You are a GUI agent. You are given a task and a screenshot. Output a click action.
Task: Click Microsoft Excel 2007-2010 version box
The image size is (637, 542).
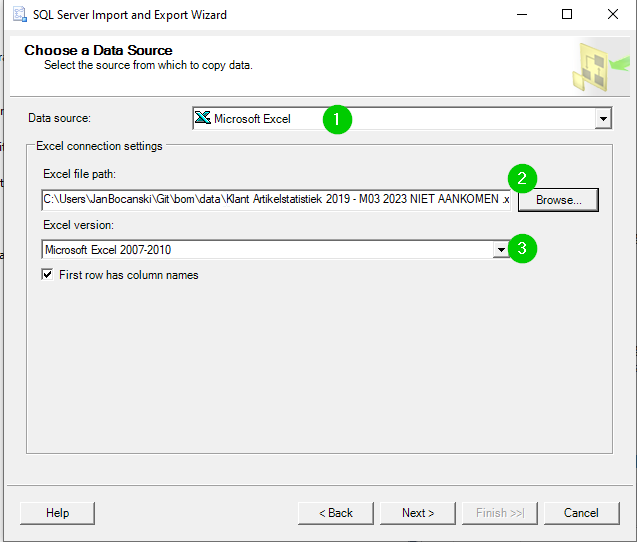pyautogui.click(x=276, y=249)
